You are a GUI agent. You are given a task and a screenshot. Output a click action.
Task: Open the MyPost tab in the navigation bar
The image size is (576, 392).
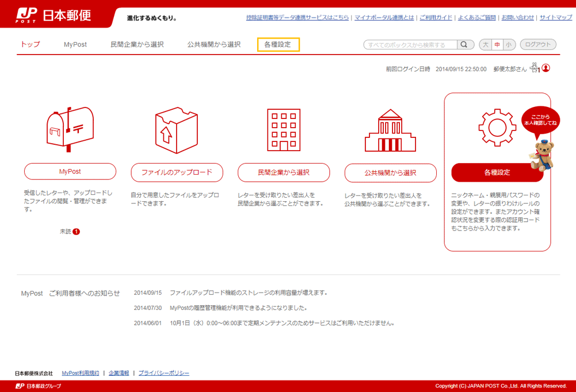(75, 44)
